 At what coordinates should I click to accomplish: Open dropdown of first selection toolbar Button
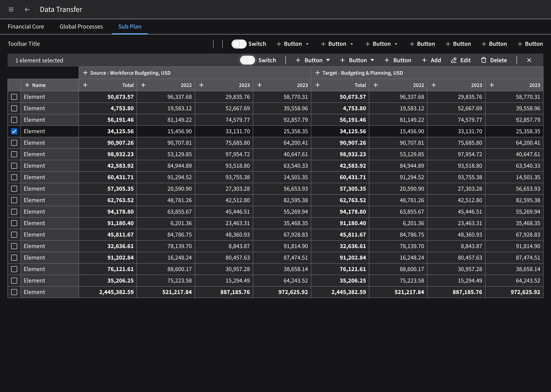click(x=328, y=60)
